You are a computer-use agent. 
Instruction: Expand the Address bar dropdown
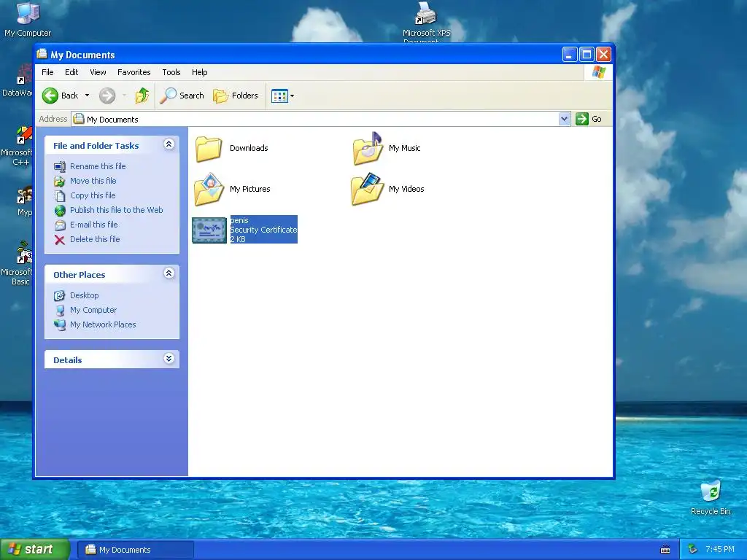tap(564, 119)
